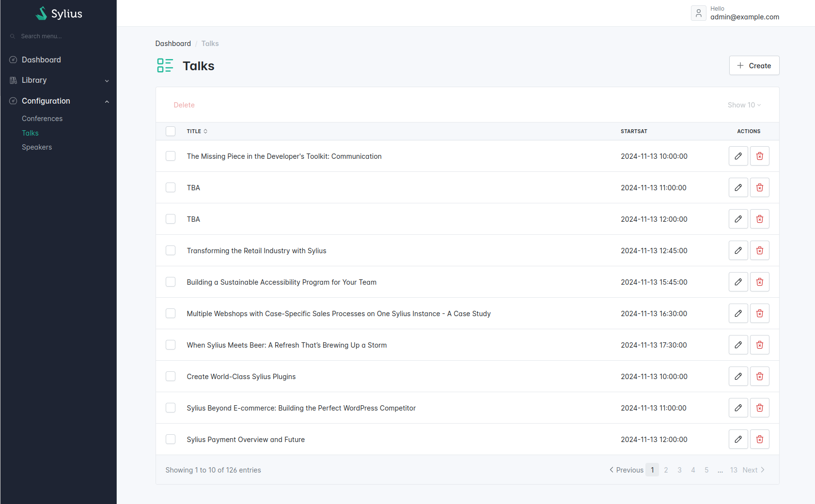Image resolution: width=815 pixels, height=504 pixels.
Task: Click the bulk Delete button
Action: pyautogui.click(x=184, y=105)
